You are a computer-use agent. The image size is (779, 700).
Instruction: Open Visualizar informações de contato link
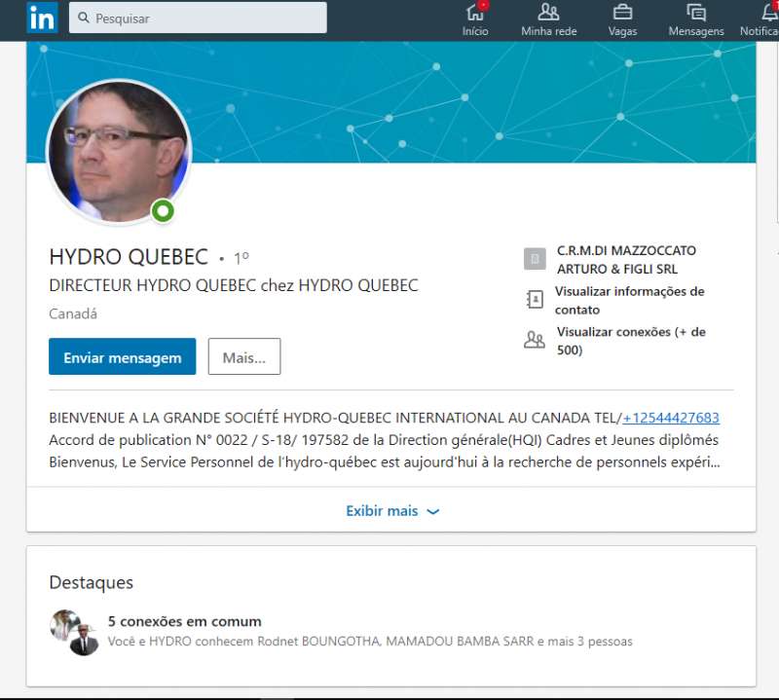629,300
